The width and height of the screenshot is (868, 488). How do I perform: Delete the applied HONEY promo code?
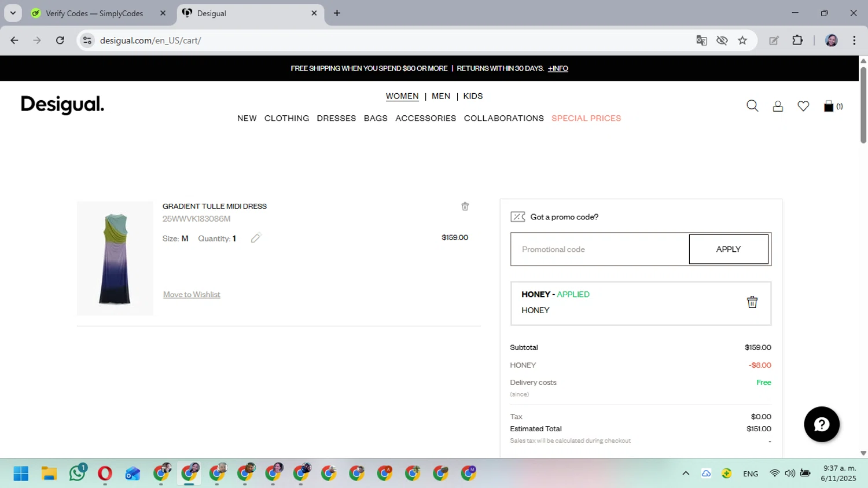(752, 302)
